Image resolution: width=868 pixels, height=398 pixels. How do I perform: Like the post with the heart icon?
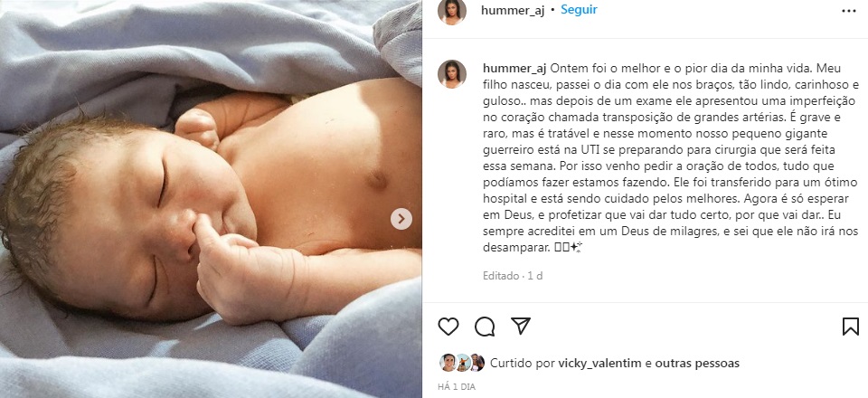tap(448, 327)
